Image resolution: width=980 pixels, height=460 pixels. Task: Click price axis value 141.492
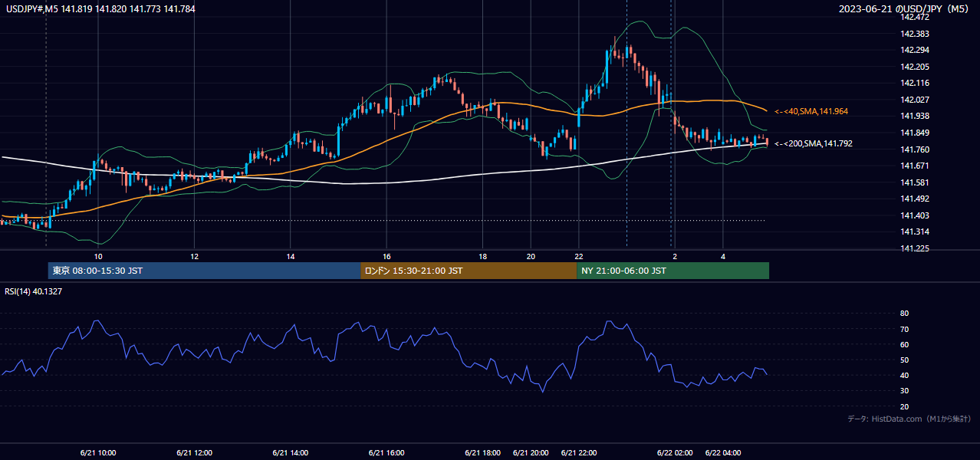pos(914,199)
